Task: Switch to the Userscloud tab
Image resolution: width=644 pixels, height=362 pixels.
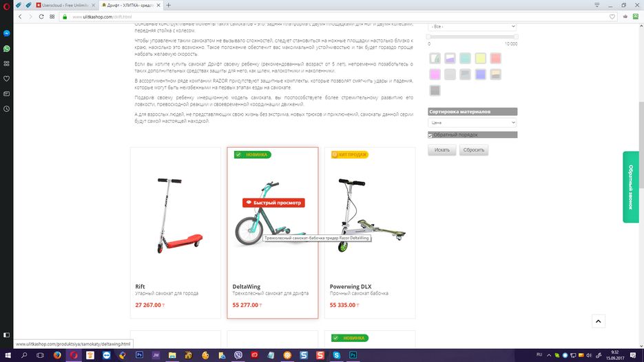Action: (65, 6)
